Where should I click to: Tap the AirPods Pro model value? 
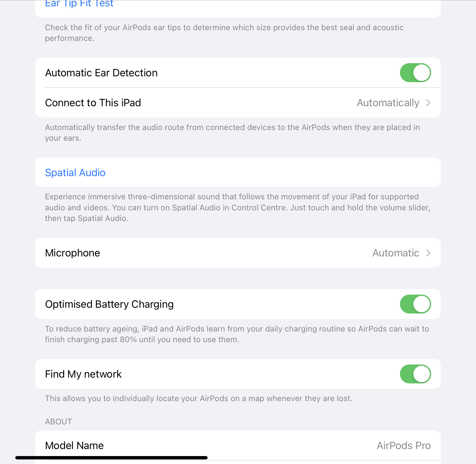pyautogui.click(x=403, y=445)
